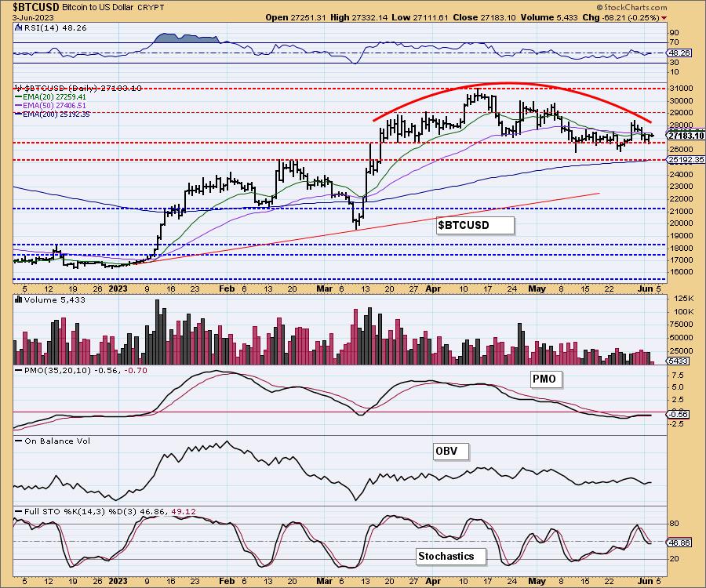Click the Stochastics annotation box
This screenshot has height=588, width=706.
451,556
